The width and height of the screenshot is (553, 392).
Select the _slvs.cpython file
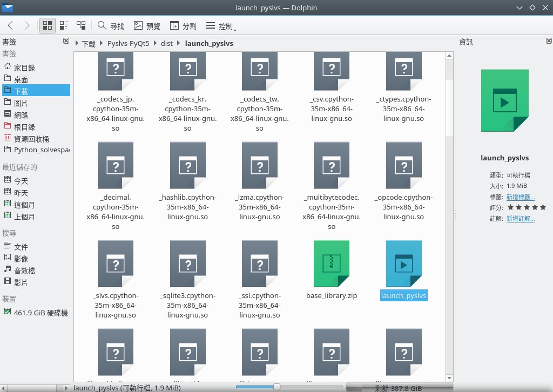116,280
